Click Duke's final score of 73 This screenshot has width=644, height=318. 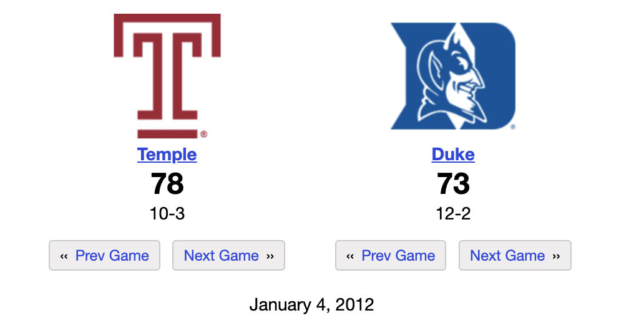tap(453, 184)
